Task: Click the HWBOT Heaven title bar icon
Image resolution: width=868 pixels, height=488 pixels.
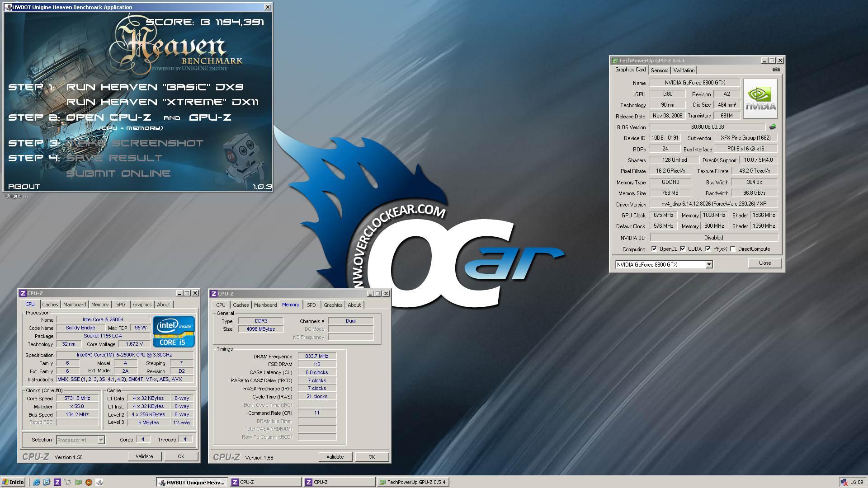Action: (x=8, y=7)
